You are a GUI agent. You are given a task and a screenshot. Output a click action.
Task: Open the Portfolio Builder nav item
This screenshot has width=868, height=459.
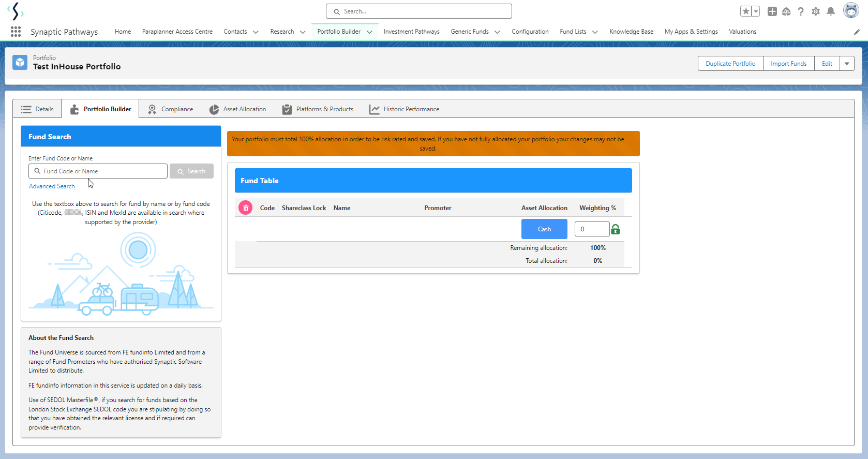point(339,32)
